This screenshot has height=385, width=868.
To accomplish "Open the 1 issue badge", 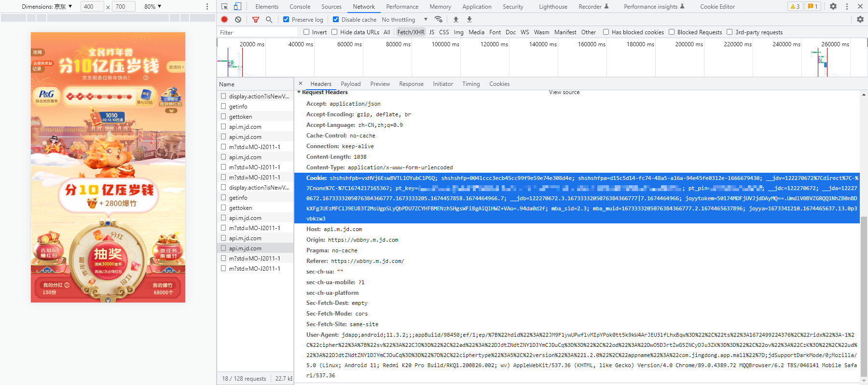I will coord(813,6).
